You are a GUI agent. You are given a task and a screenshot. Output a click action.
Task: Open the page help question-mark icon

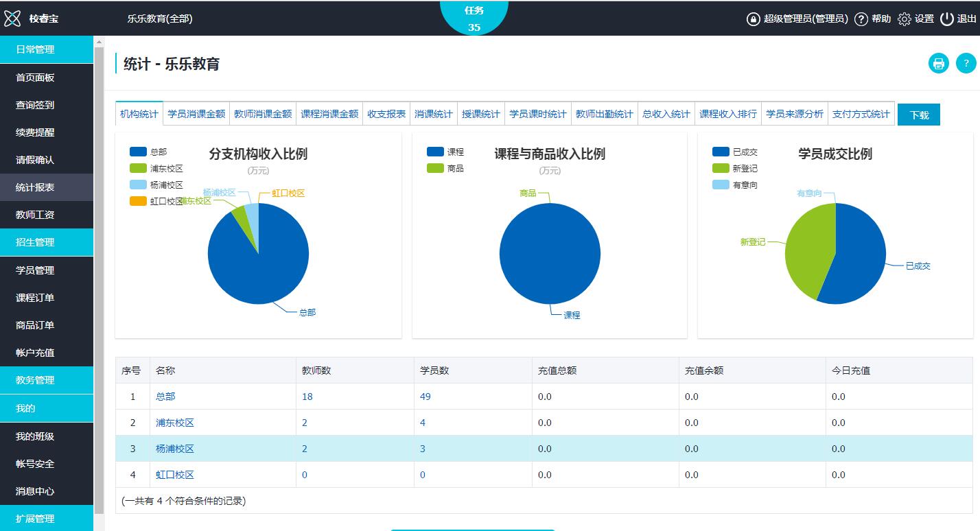(966, 64)
